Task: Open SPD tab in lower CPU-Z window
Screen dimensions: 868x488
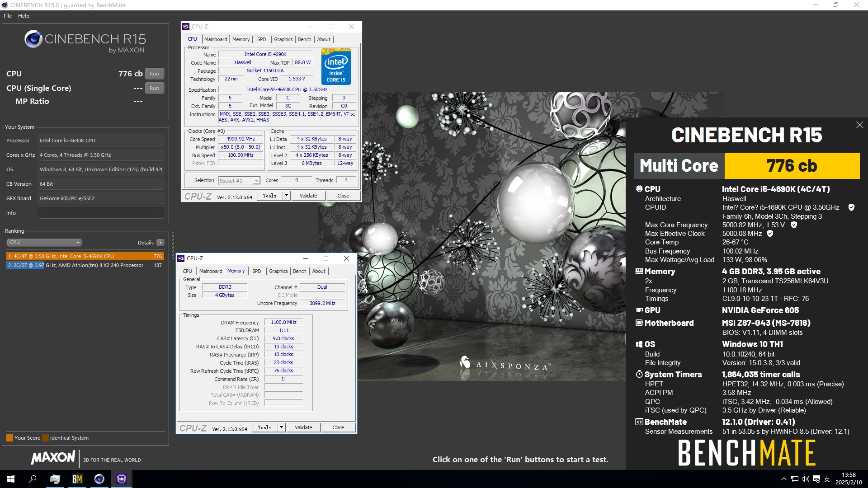Action: (x=256, y=271)
